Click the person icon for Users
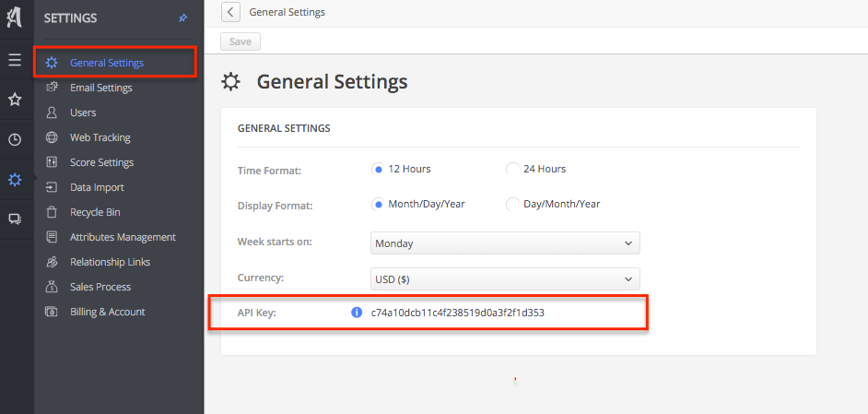The height and width of the screenshot is (414, 868). pos(52,112)
